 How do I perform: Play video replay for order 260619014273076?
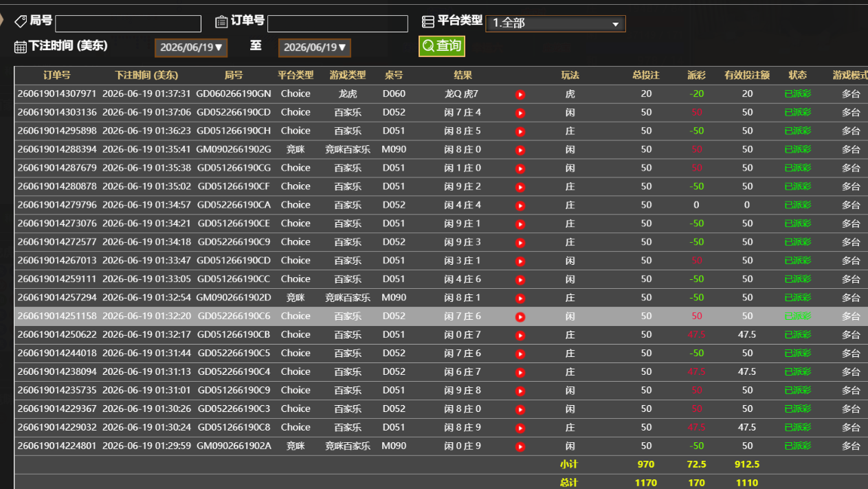520,224
